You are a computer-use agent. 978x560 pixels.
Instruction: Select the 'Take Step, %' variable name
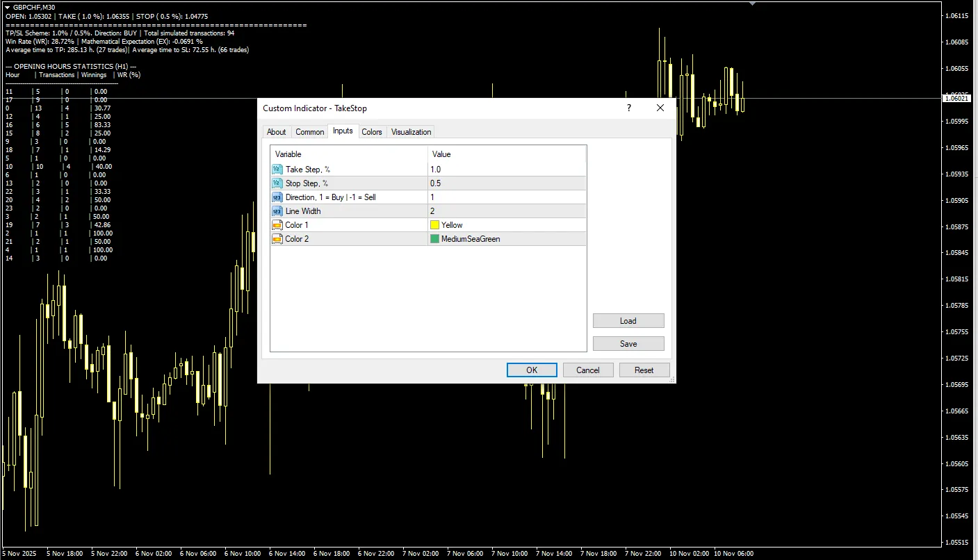[307, 170]
